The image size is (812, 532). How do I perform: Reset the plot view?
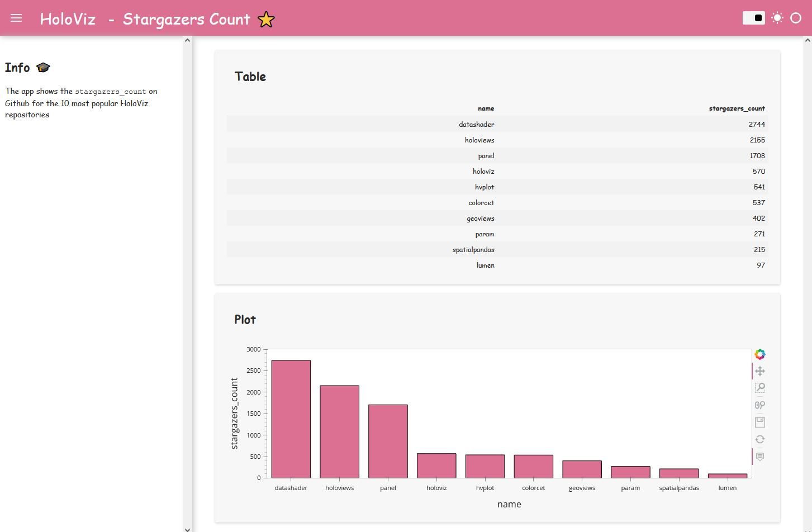click(x=760, y=439)
